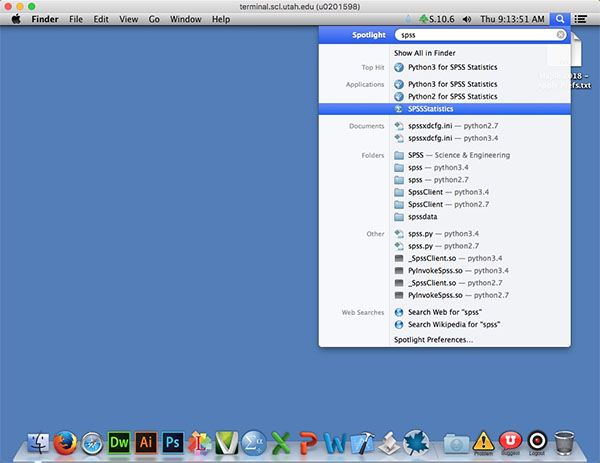Open the Go menu
The width and height of the screenshot is (600, 463).
point(154,19)
